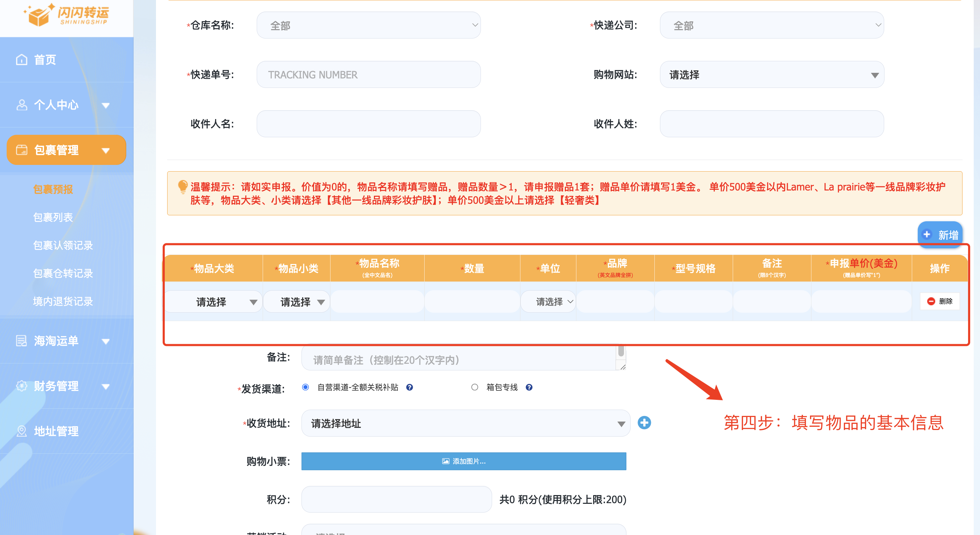Image resolution: width=980 pixels, height=535 pixels.
Task: Click the person icon for 个人中心
Action: point(22,105)
